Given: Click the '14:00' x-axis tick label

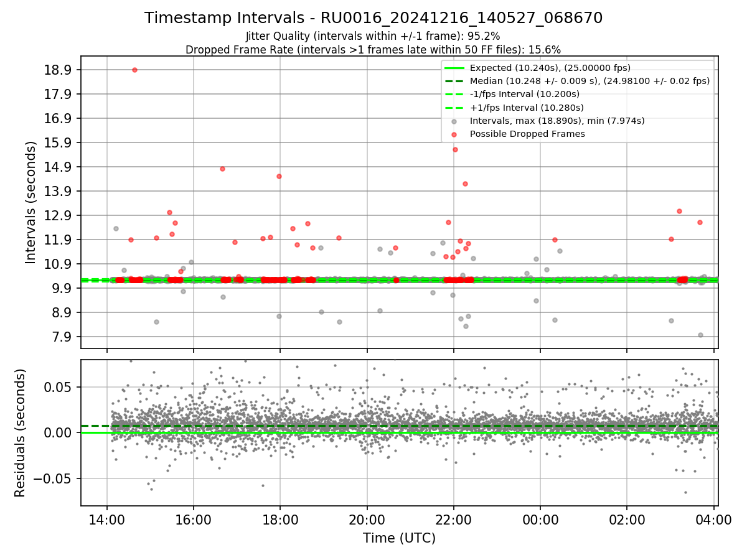Looking at the screenshot, I should tap(107, 520).
